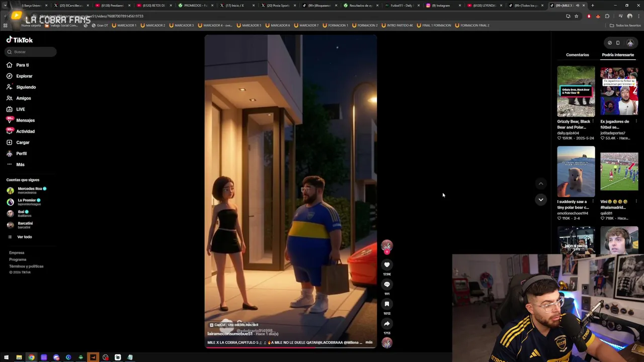Viewport: 644px width, 362px height.
Task: Click the phone app icon in header
Action: tap(618, 43)
